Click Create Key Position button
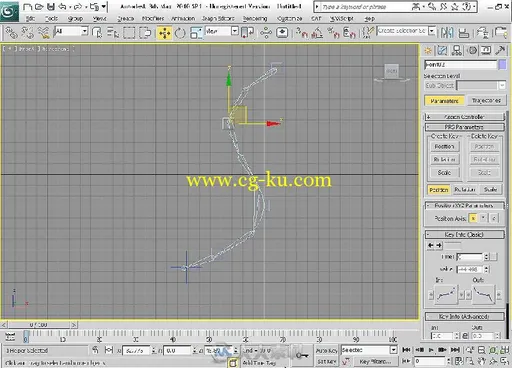This screenshot has height=368, width=512. [x=444, y=146]
